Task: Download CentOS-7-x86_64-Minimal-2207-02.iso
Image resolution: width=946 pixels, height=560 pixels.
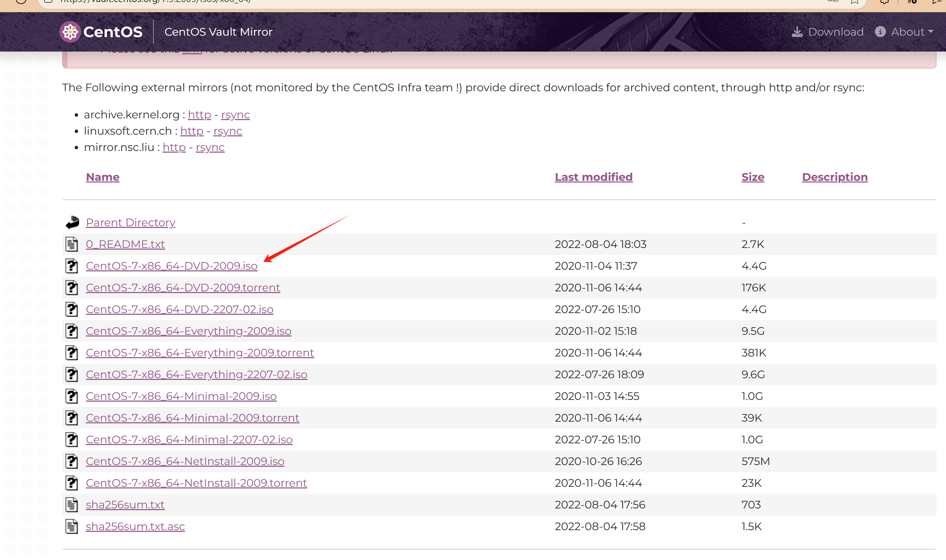Action: 189,440
